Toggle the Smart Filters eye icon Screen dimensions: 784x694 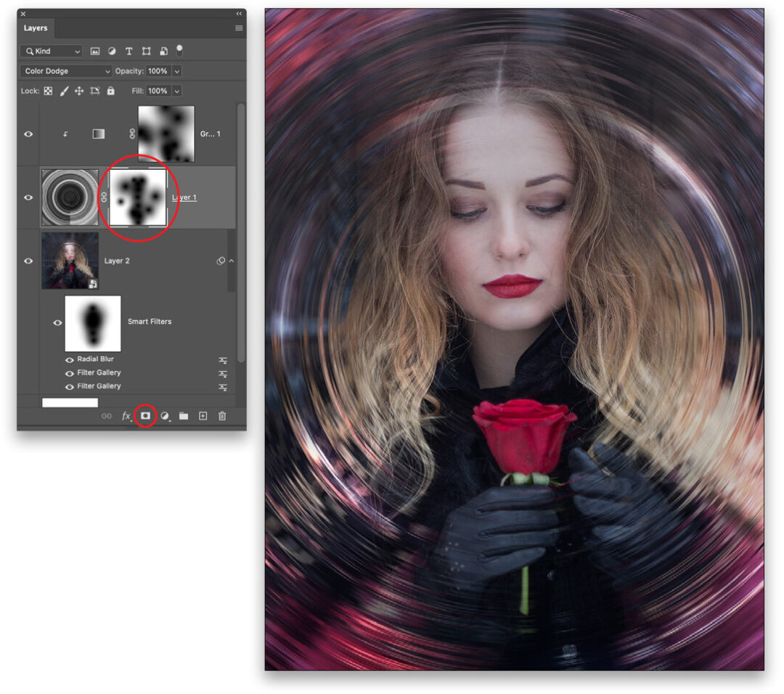58,322
